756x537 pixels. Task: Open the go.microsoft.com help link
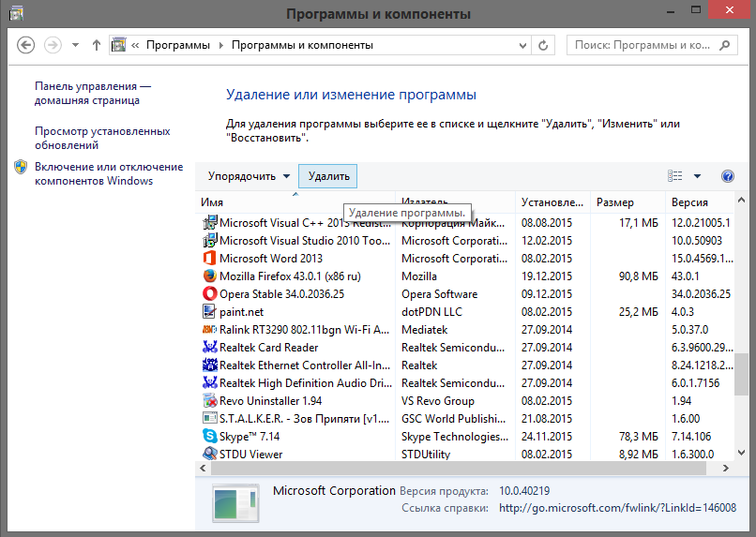pos(617,508)
